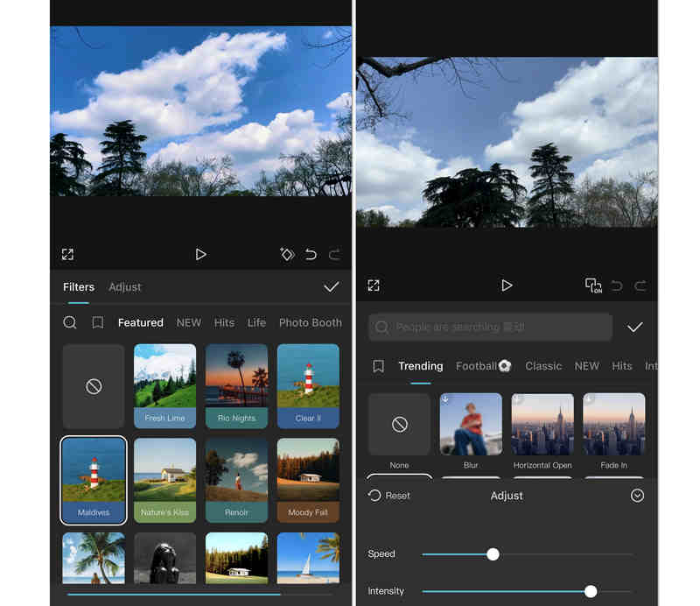Screen dimensions: 700x606
Task: Apply Moody Fall filter
Action: click(x=308, y=481)
